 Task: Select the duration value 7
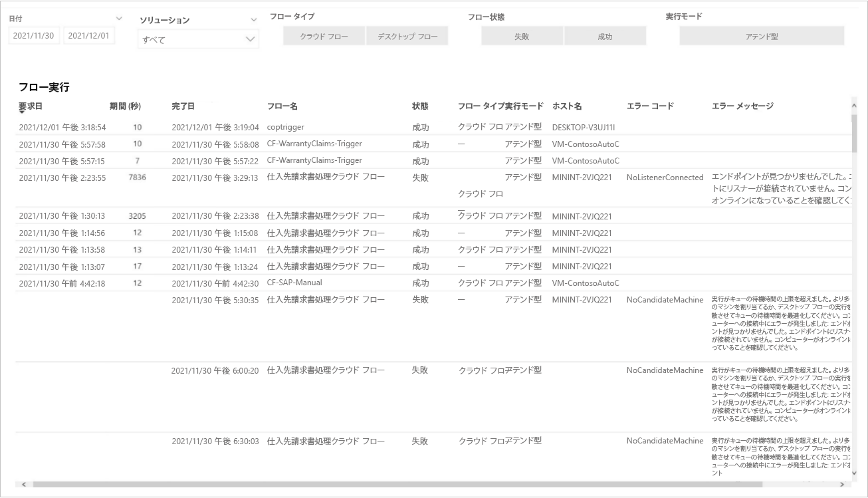pyautogui.click(x=137, y=160)
